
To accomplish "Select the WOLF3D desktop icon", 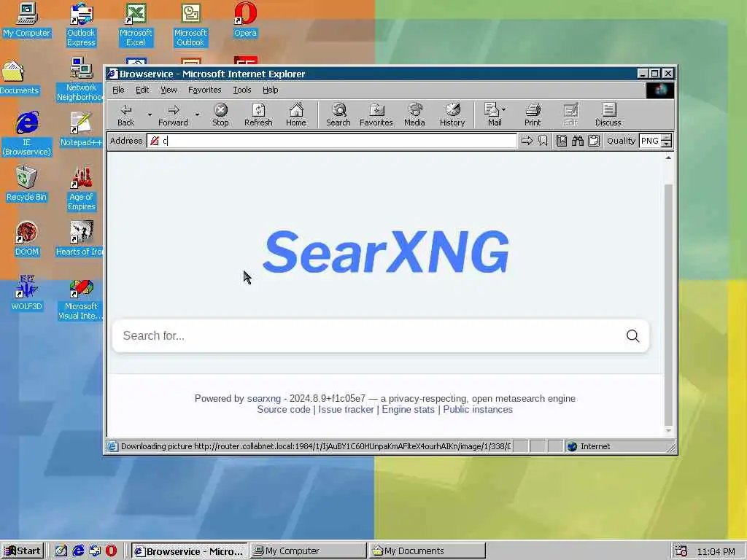I will (27, 293).
